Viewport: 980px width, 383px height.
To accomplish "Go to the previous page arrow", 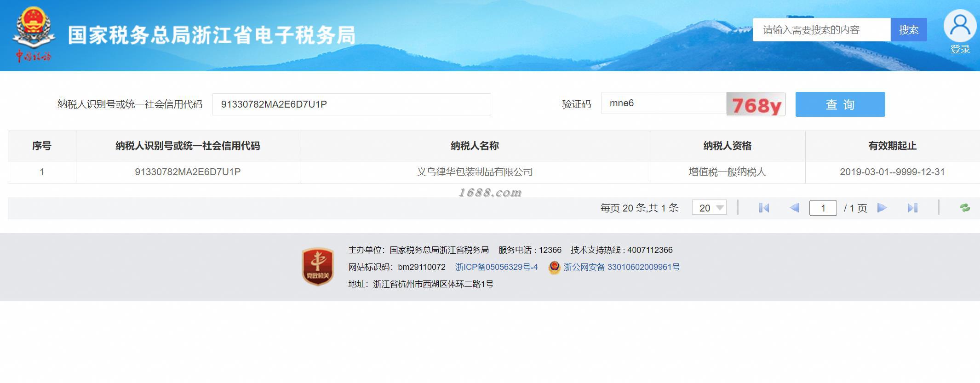I will coord(794,208).
